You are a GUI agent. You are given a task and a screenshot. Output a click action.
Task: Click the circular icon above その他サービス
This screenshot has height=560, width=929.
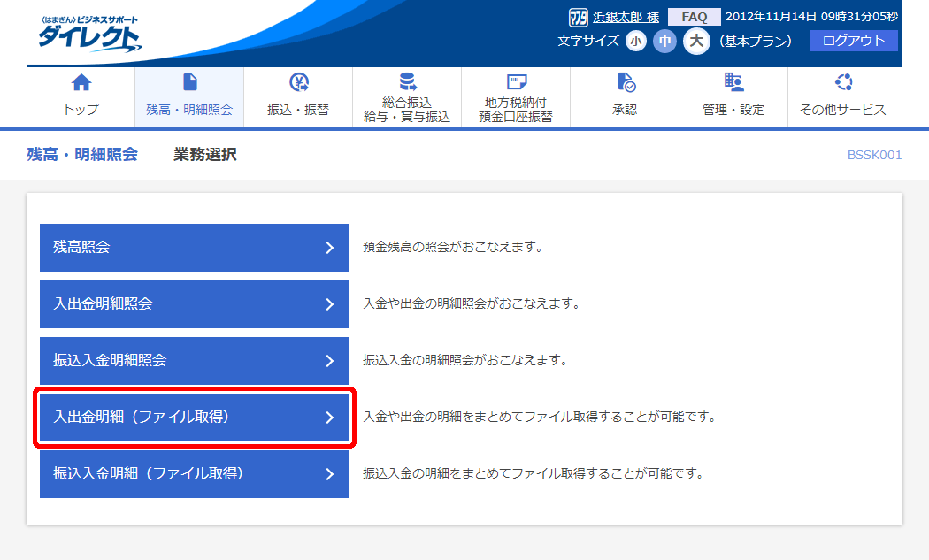(x=842, y=83)
